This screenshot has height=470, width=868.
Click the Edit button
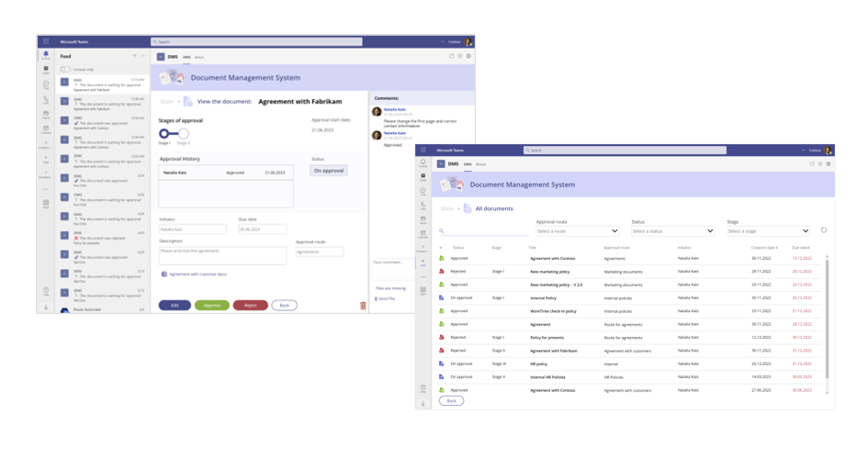[175, 305]
